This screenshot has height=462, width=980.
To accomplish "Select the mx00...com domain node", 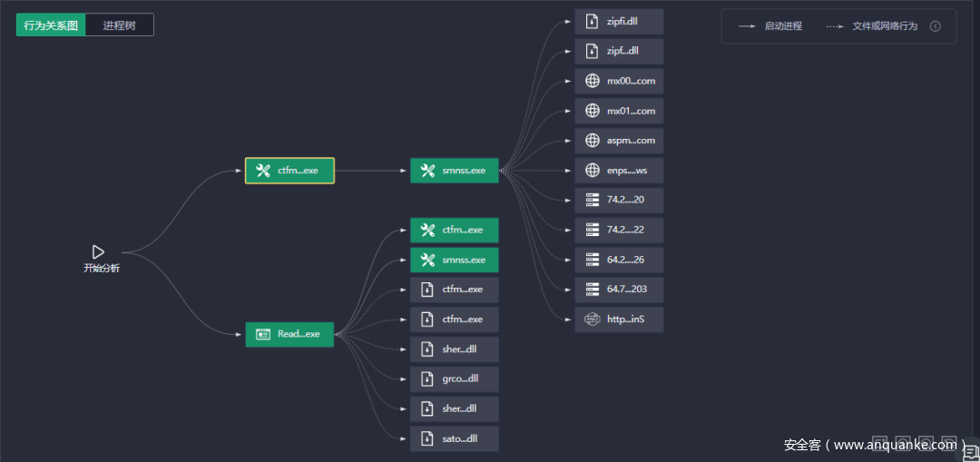I will click(x=619, y=81).
